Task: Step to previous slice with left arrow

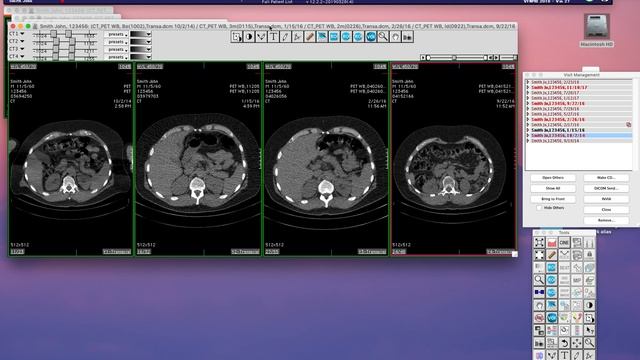Action: 491,58
